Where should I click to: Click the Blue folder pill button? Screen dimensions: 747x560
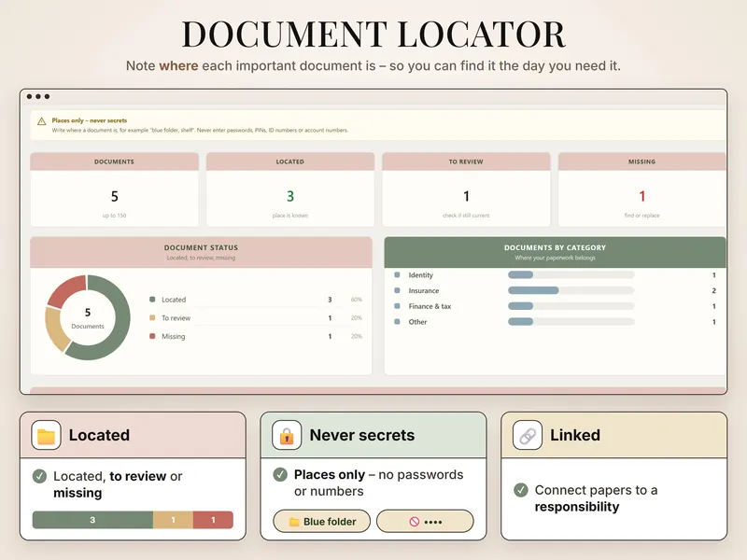point(321,521)
